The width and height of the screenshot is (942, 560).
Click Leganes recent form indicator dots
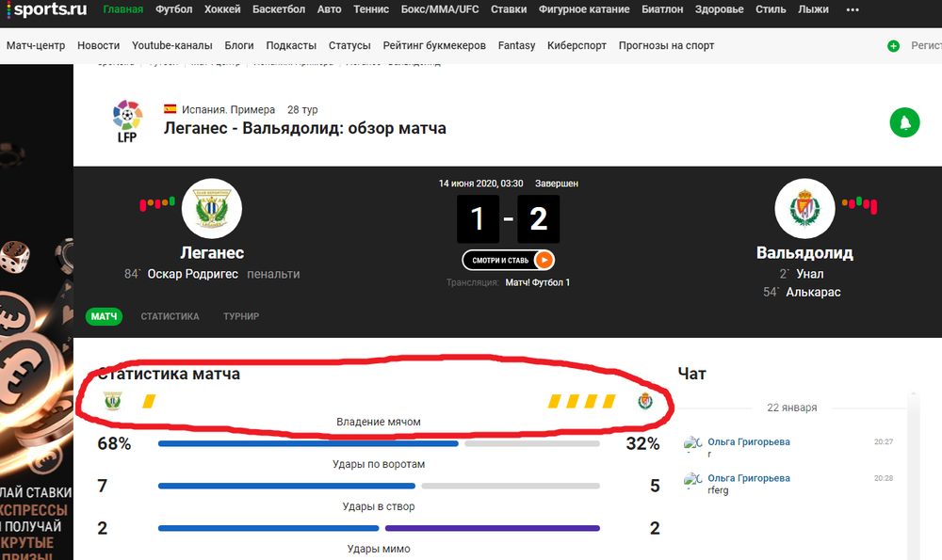pos(157,203)
